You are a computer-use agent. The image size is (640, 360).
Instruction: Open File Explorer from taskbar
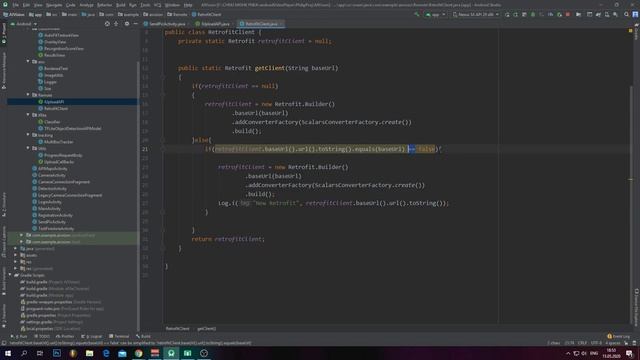point(89,353)
